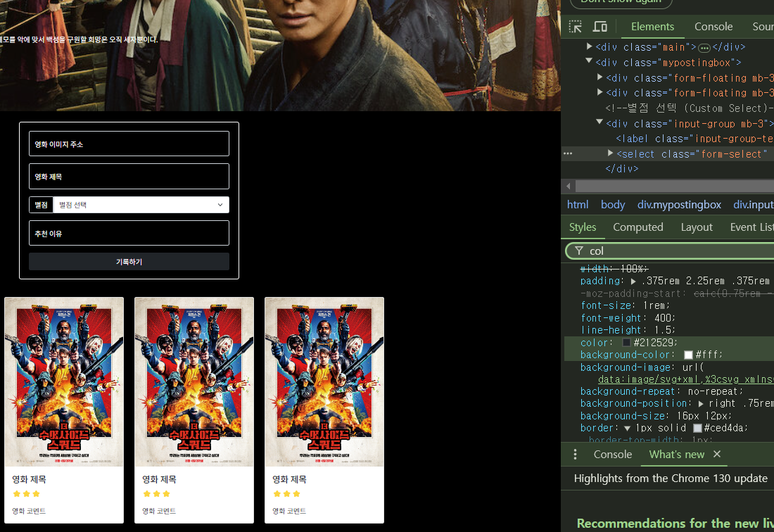Collapse the border shorthand property
Screen dimensions: 774x532
coord(628,429)
